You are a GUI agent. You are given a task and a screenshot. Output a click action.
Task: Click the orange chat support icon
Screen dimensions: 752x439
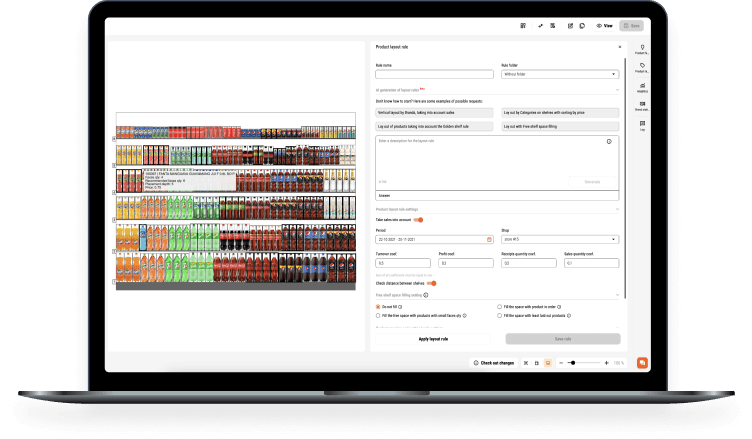click(x=641, y=362)
